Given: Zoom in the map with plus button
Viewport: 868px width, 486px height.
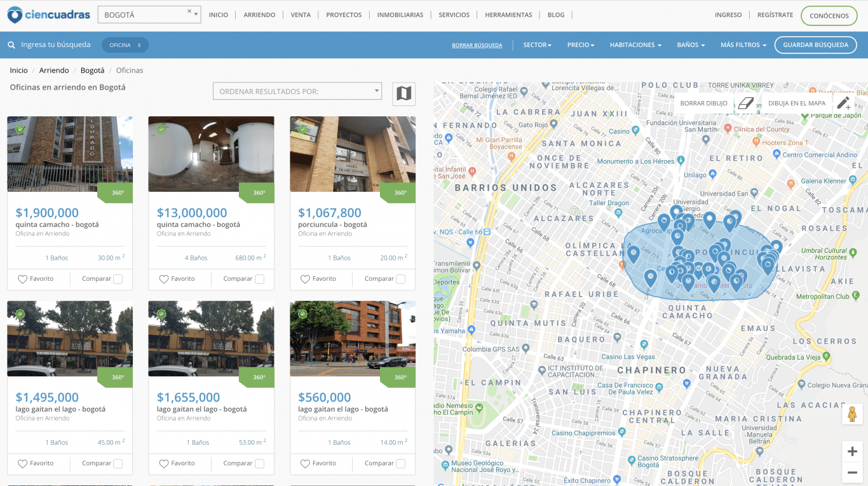Looking at the screenshot, I should point(852,452).
